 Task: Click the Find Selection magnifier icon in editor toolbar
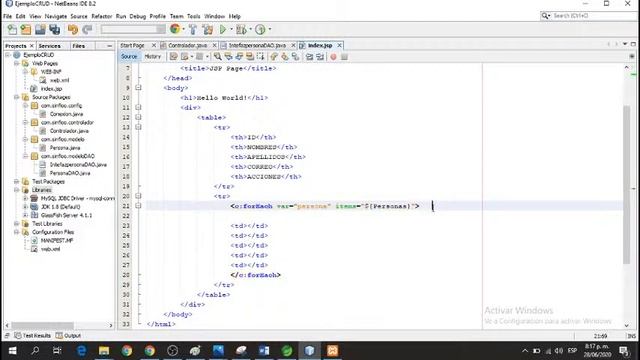(x=218, y=57)
